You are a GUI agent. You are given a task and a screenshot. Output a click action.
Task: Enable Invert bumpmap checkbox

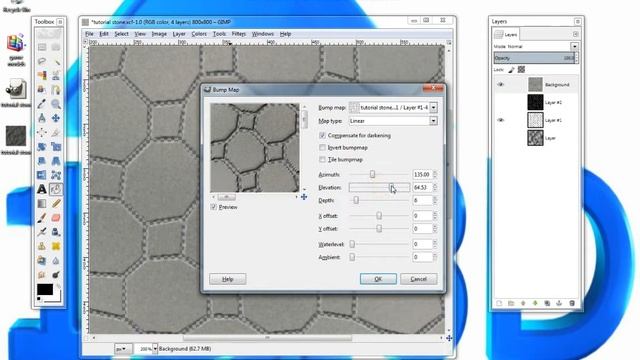coord(322,147)
